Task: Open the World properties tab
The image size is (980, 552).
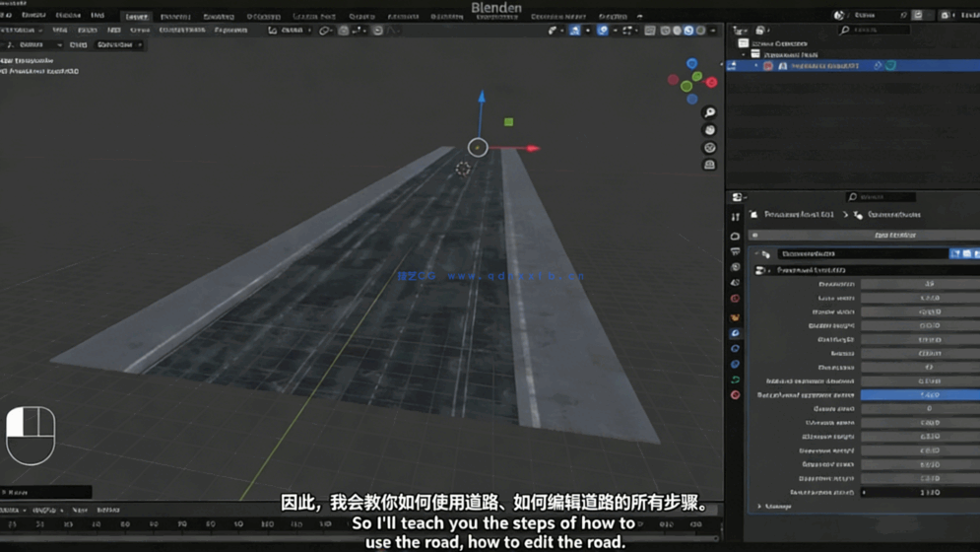Action: pos(736,299)
